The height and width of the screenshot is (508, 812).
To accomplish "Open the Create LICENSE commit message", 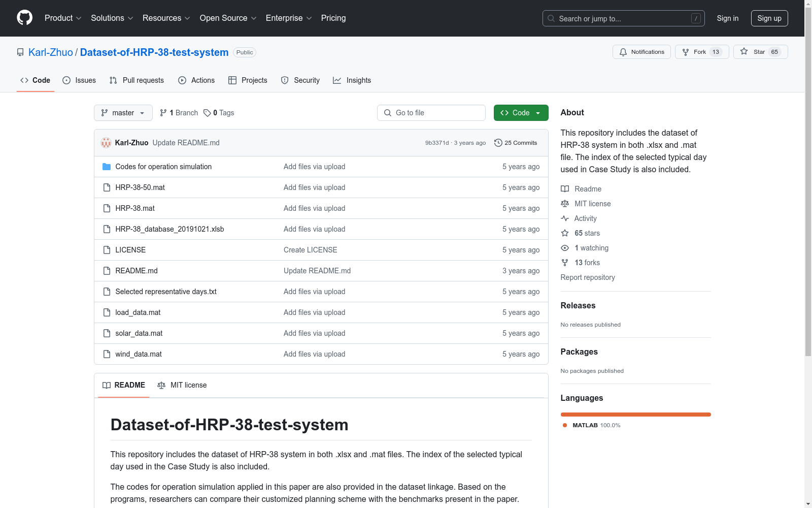I will click(x=311, y=250).
